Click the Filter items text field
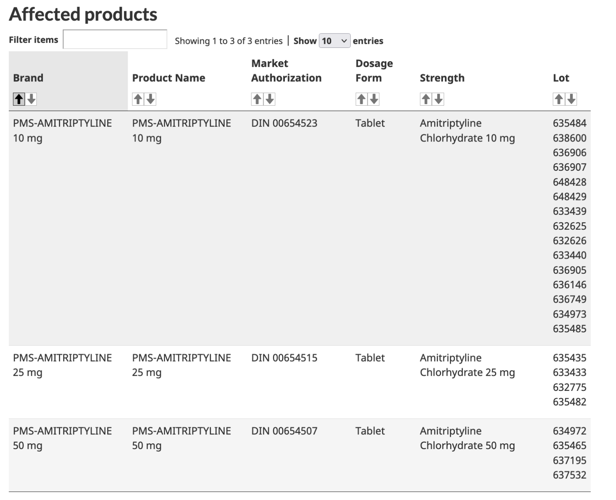 click(x=115, y=40)
